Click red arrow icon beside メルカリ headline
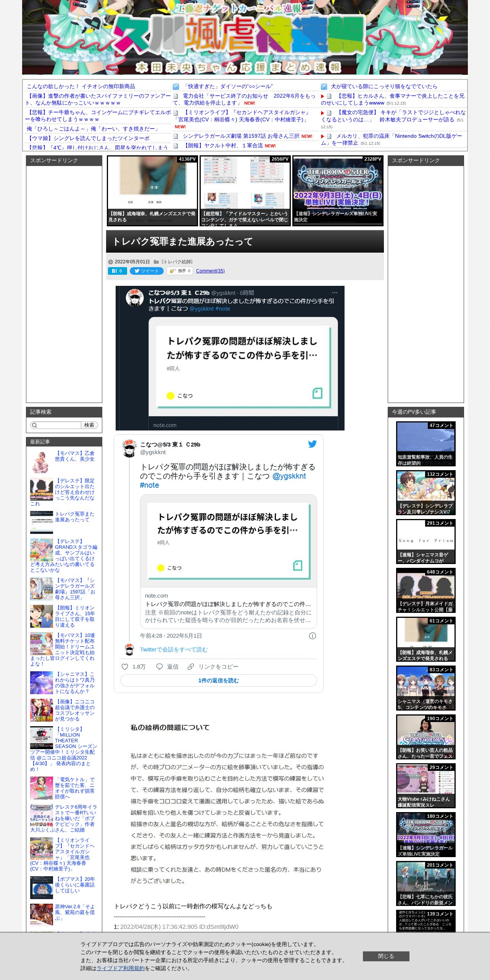Viewport: 490px width, 980px height. point(322,136)
